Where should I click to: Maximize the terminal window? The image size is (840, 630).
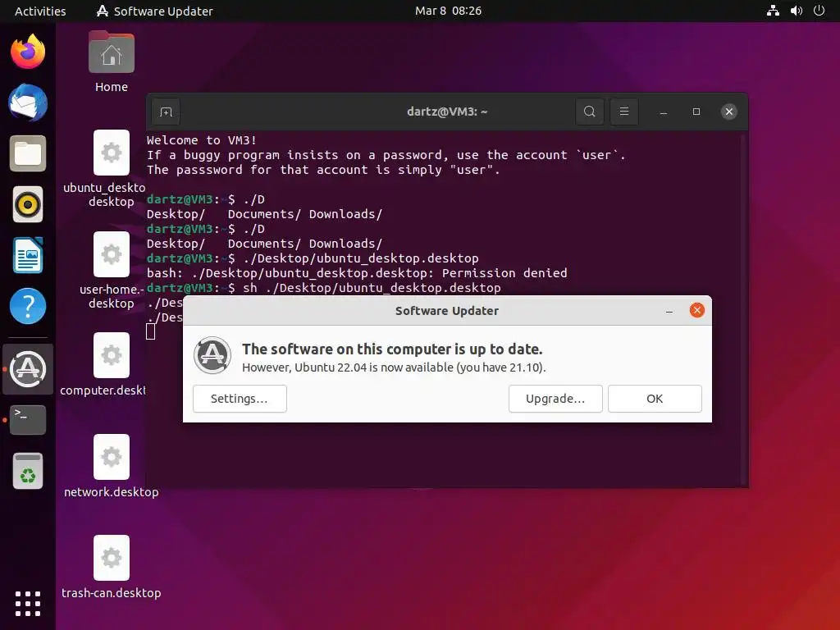coord(696,112)
